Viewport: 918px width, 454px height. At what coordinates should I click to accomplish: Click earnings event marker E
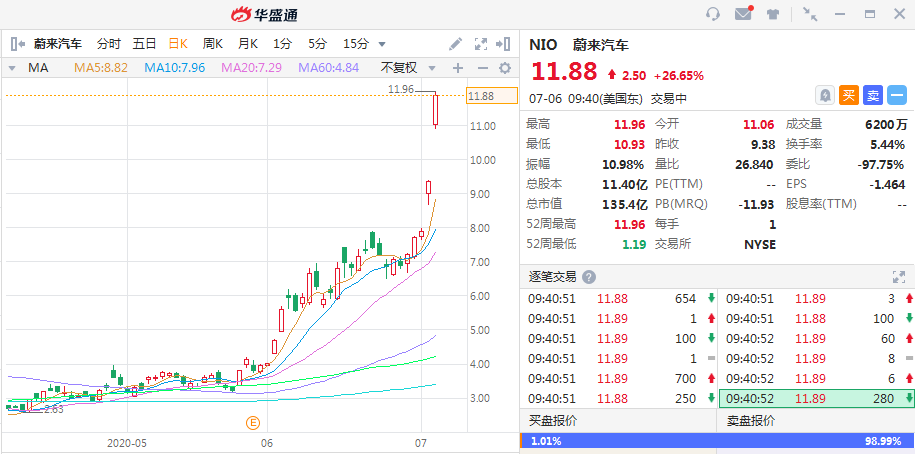point(253,422)
